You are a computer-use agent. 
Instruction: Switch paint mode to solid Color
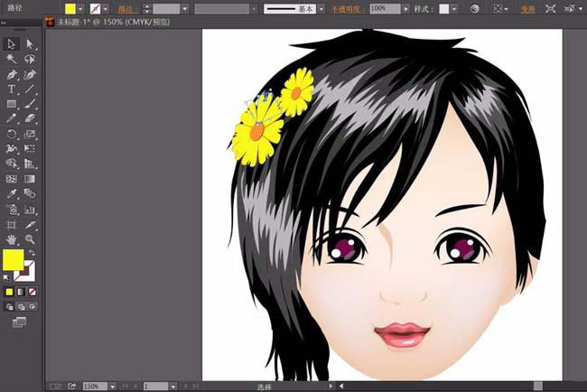[x=10, y=292]
